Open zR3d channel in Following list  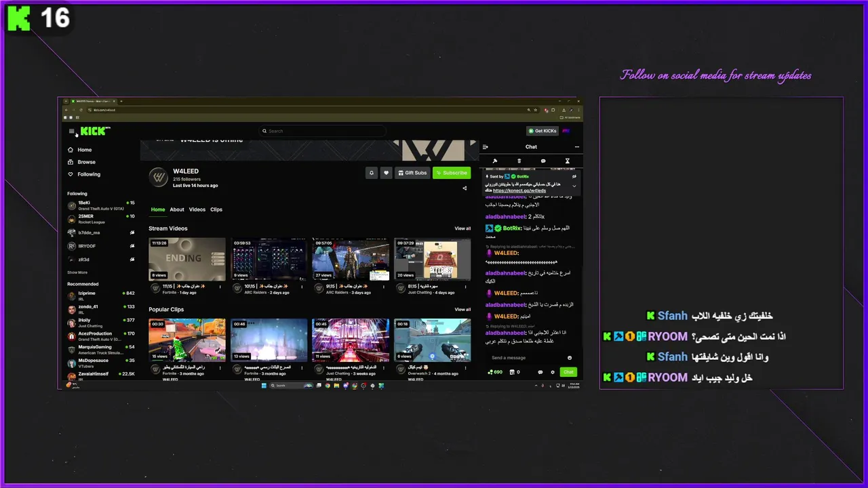(100, 260)
